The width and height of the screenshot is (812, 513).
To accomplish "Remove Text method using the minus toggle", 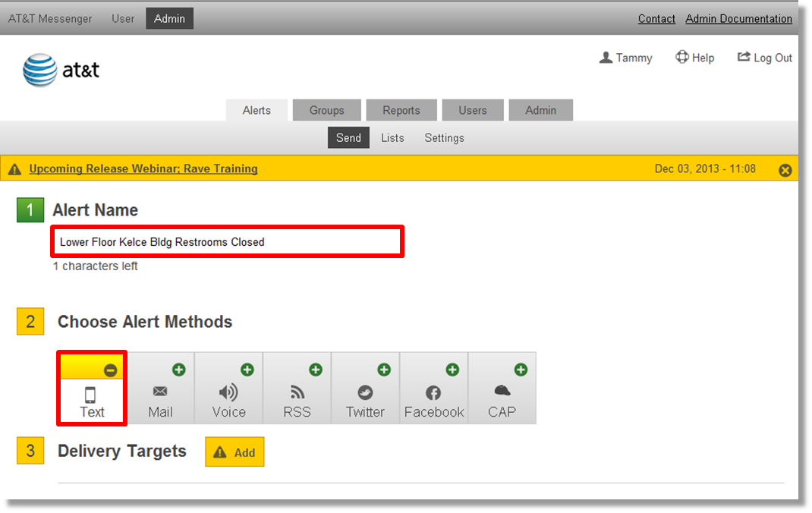I will pos(110,370).
